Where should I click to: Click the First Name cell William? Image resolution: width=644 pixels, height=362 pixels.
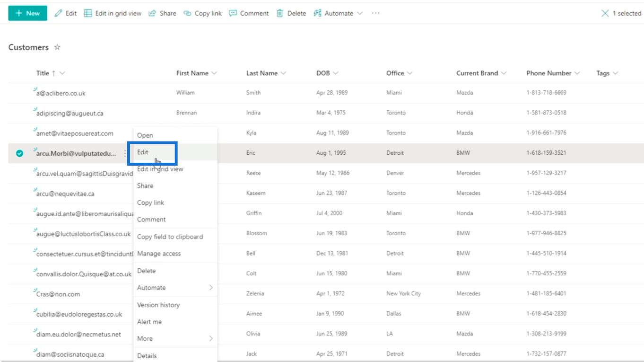point(185,93)
